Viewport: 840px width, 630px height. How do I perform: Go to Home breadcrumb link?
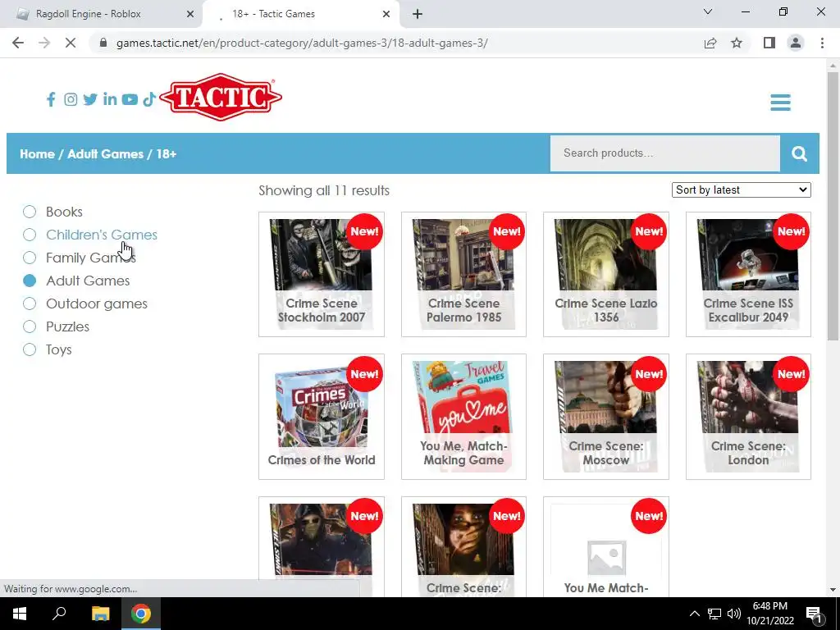(37, 154)
